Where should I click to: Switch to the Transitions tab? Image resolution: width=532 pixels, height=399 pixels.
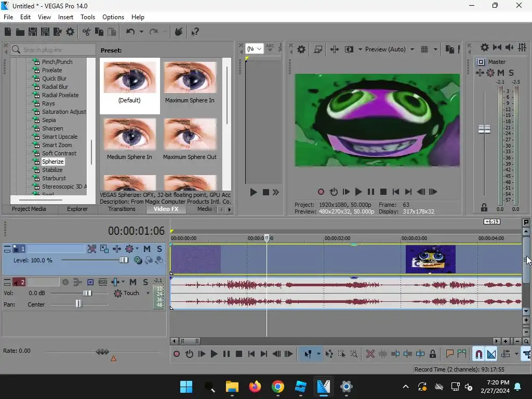click(122, 209)
